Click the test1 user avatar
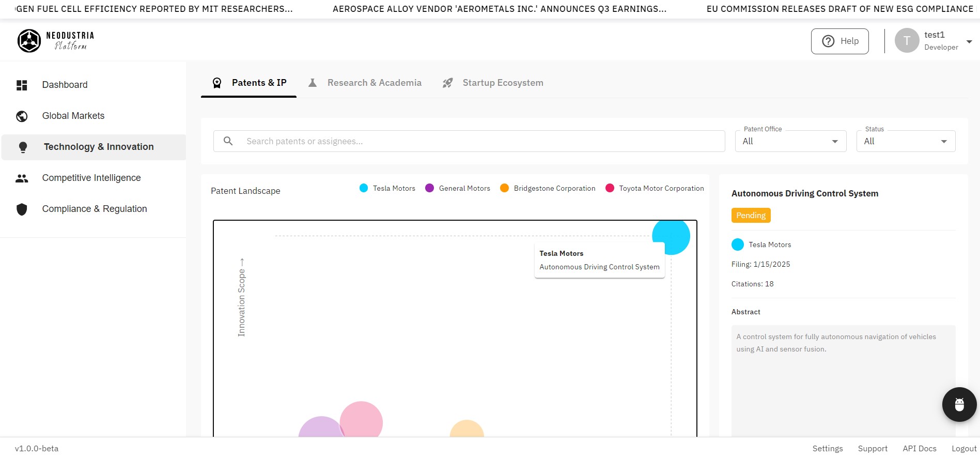The width and height of the screenshot is (980, 458). click(907, 41)
